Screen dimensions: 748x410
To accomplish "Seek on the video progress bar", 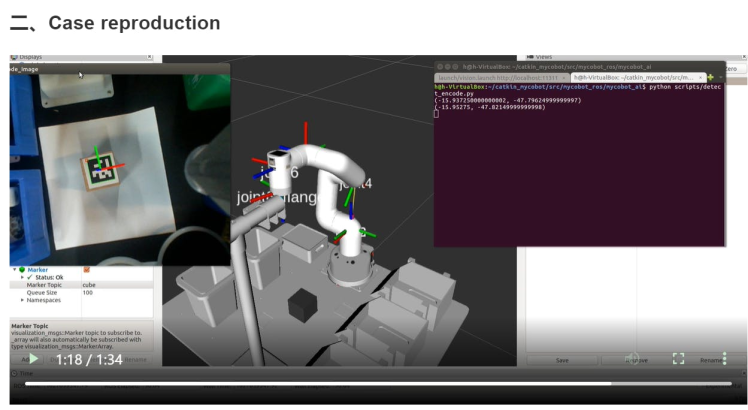I will tap(378, 383).
